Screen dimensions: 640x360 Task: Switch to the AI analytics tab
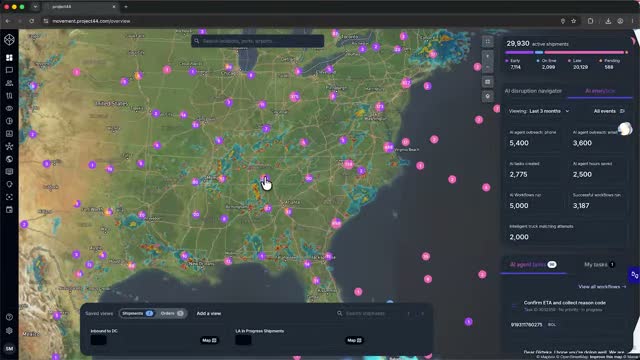(x=600, y=91)
